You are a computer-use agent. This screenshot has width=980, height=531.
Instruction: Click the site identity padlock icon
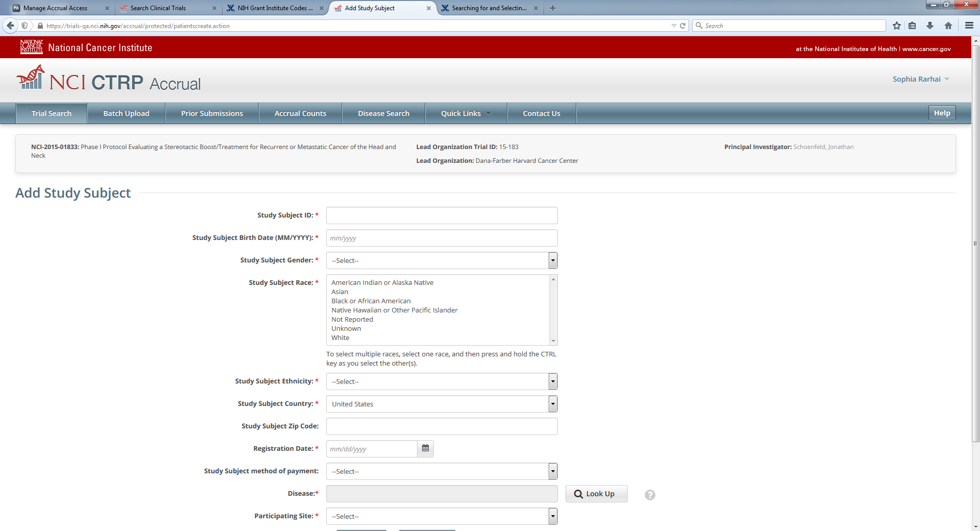(40, 26)
